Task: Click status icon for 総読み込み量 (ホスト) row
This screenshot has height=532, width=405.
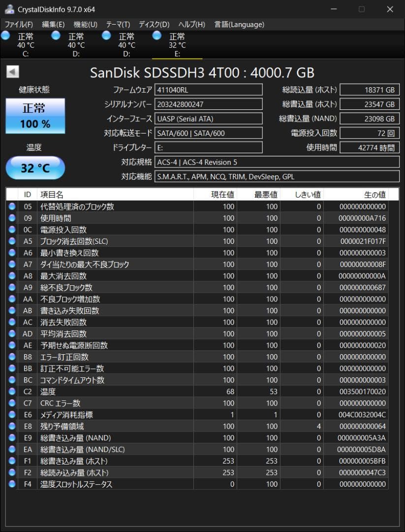Action: tap(12, 472)
